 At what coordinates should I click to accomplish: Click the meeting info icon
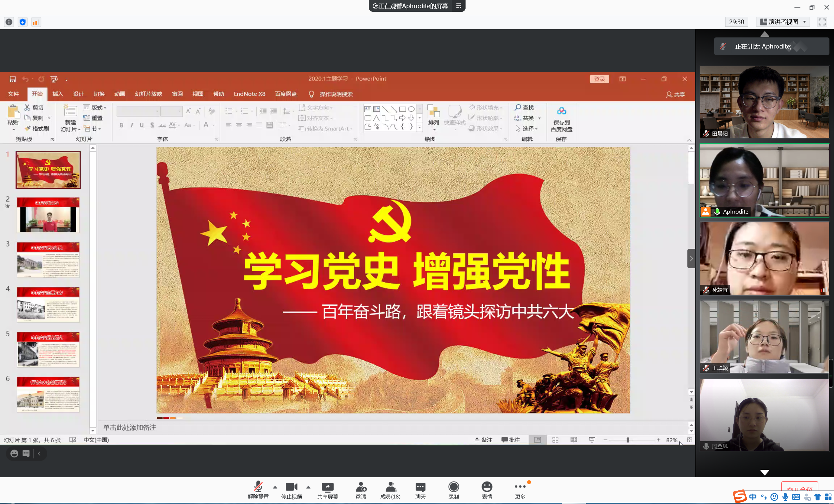point(9,22)
